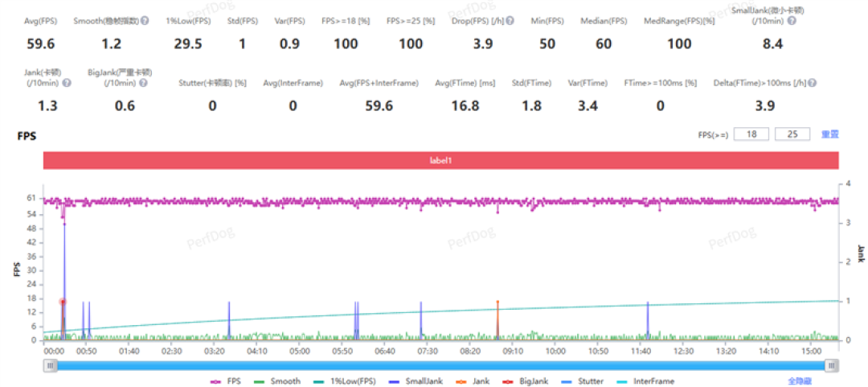Image resolution: width=868 pixels, height=387 pixels.
Task: Click the help icon beside Smooth metric
Action: pyautogui.click(x=145, y=21)
